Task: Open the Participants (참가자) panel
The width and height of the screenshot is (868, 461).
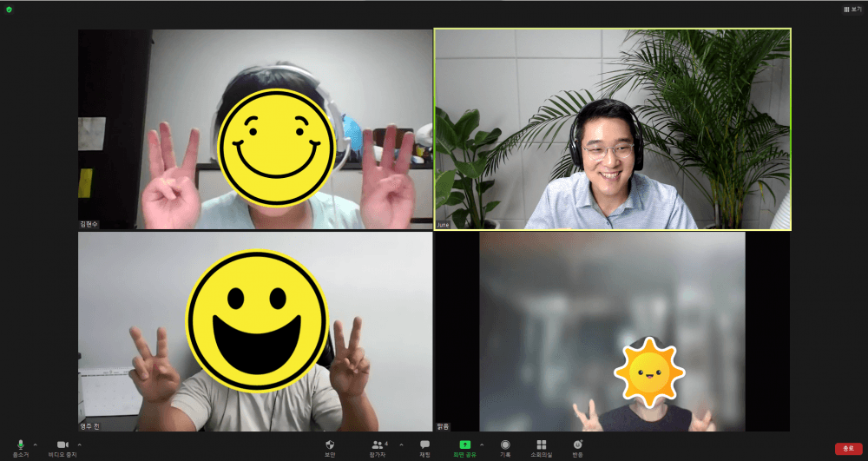Action: pos(378,445)
